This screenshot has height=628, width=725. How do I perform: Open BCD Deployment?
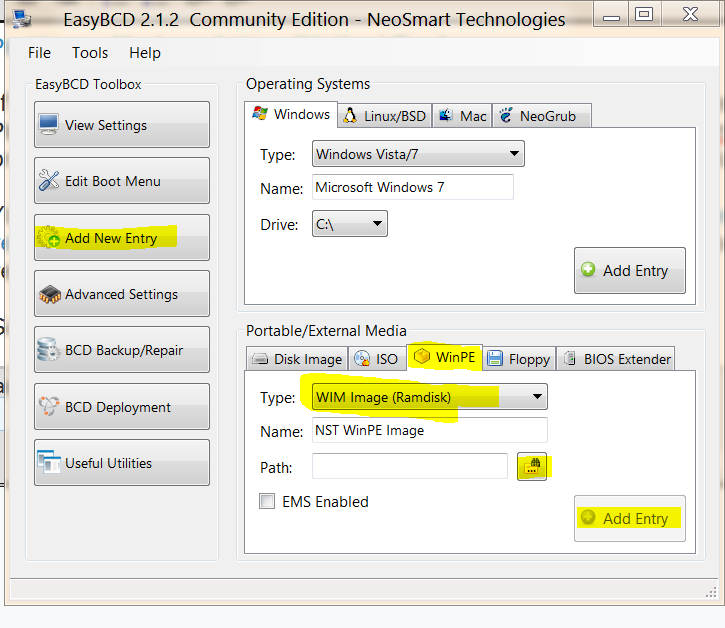coord(122,406)
